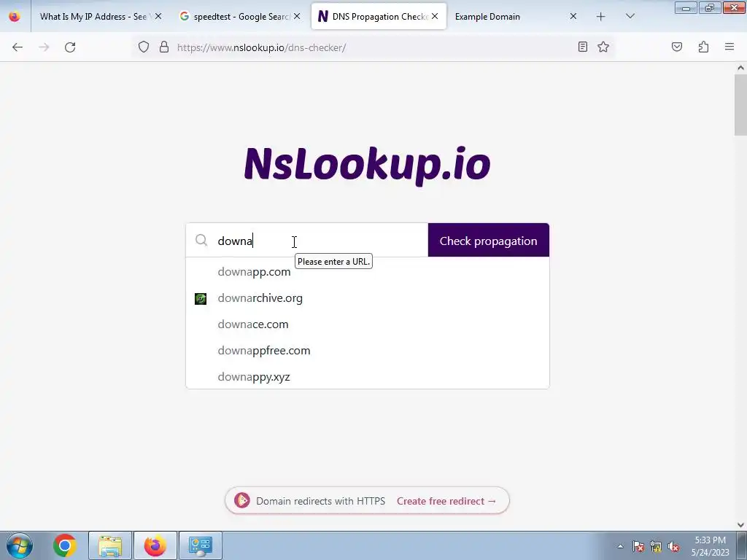Go back to the previous page

click(18, 47)
